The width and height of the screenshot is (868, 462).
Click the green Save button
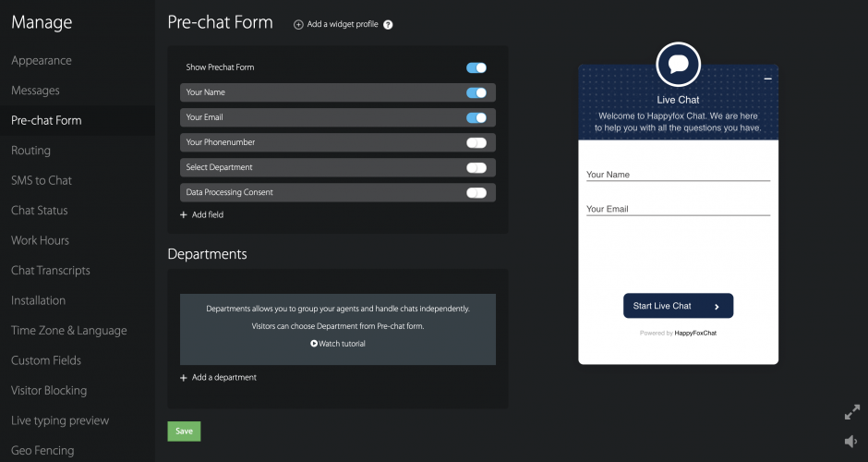184,431
